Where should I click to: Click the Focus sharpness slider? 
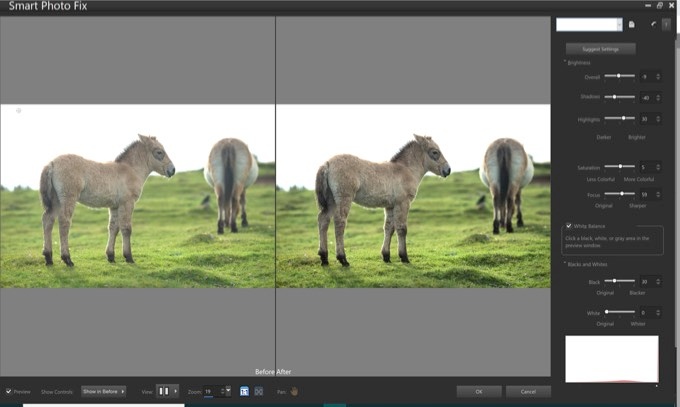tap(619, 194)
